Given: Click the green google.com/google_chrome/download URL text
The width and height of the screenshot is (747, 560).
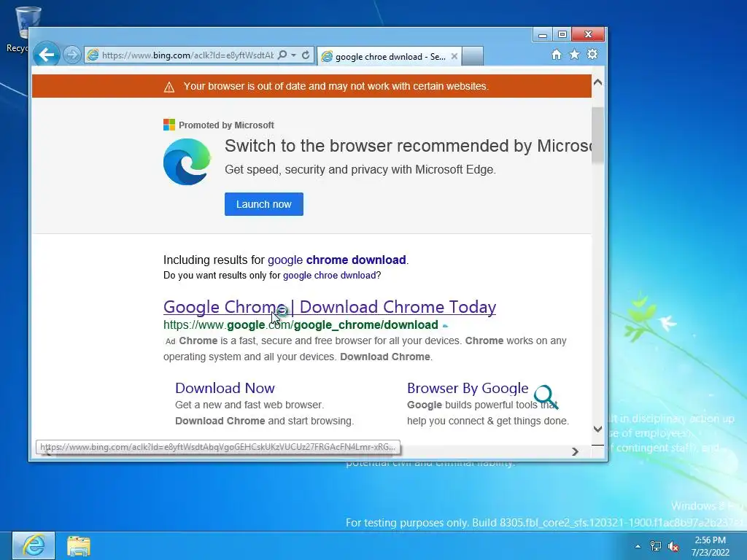Looking at the screenshot, I should (301, 325).
